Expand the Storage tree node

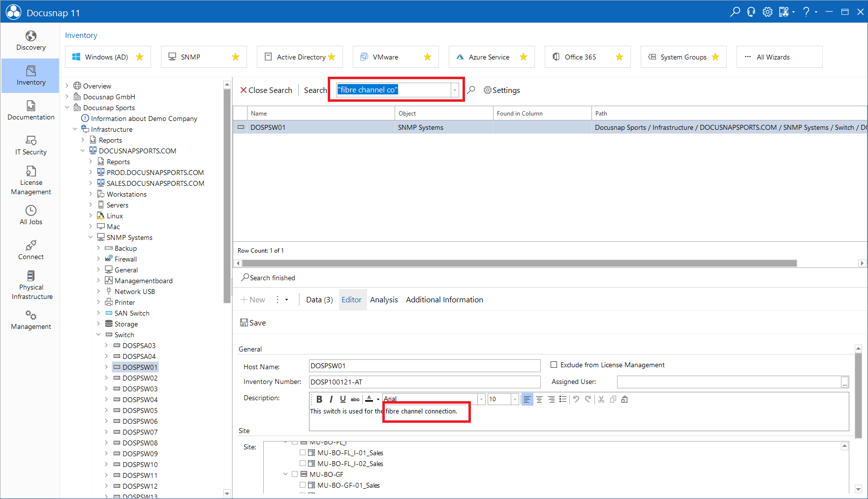pyautogui.click(x=98, y=324)
